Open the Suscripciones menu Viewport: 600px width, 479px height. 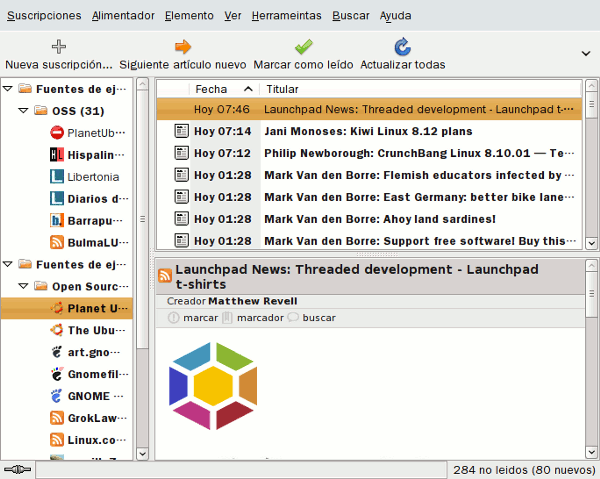tap(43, 16)
